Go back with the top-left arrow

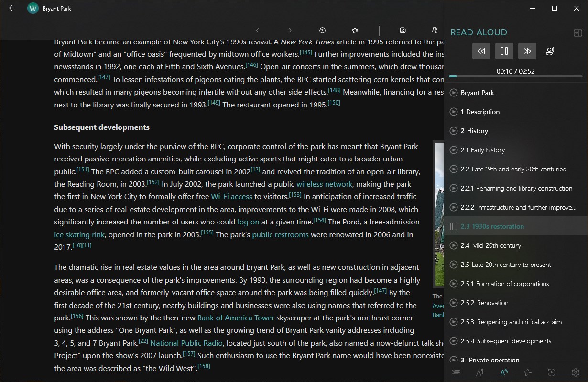pyautogui.click(x=12, y=8)
